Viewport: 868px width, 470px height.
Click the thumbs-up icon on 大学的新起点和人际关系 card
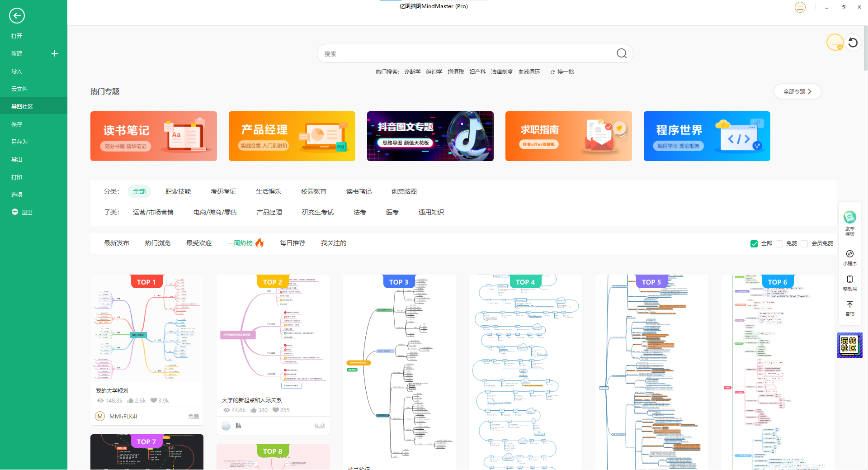(254, 410)
